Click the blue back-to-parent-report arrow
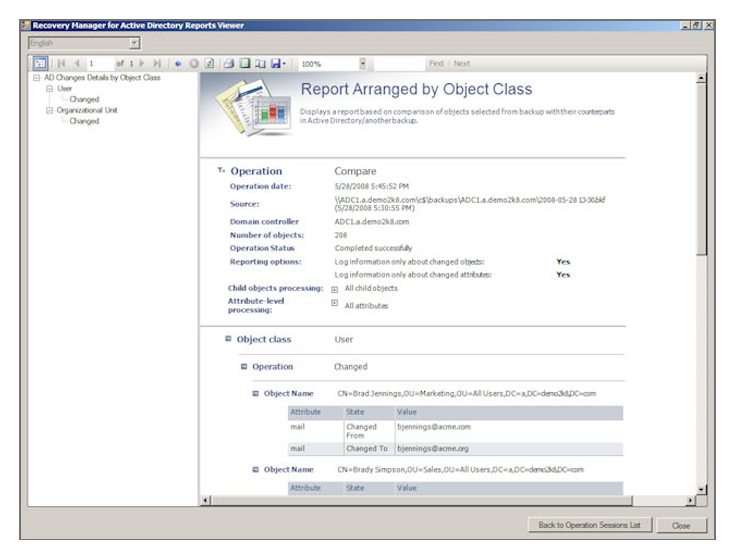Viewport: 736px width, 559px height. click(178, 63)
